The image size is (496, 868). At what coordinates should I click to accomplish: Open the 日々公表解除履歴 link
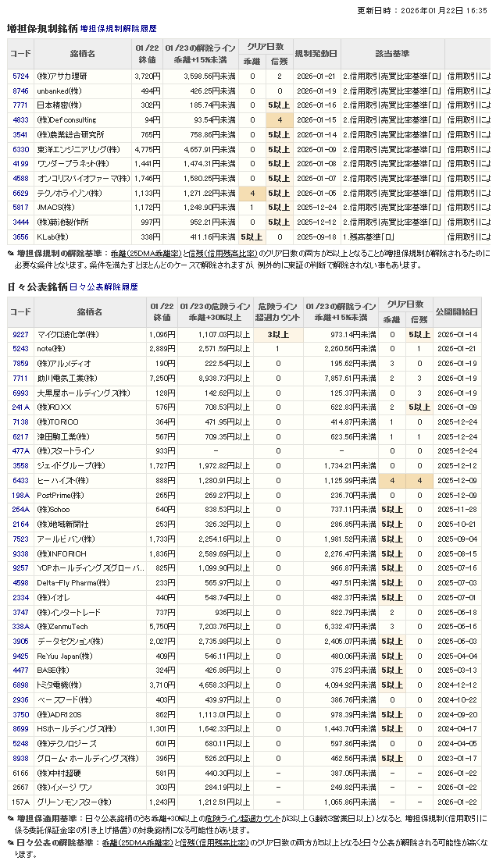104,287
